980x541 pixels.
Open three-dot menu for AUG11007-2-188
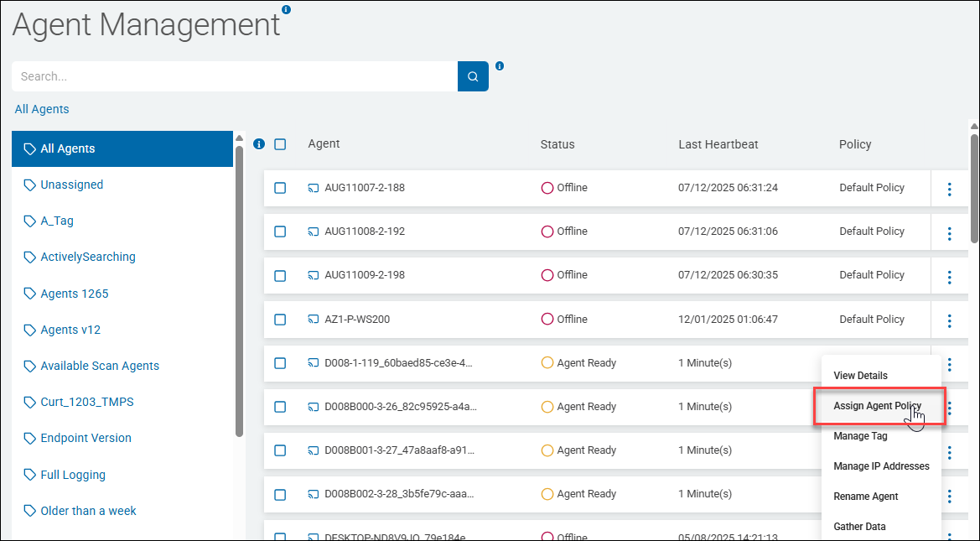tap(949, 189)
